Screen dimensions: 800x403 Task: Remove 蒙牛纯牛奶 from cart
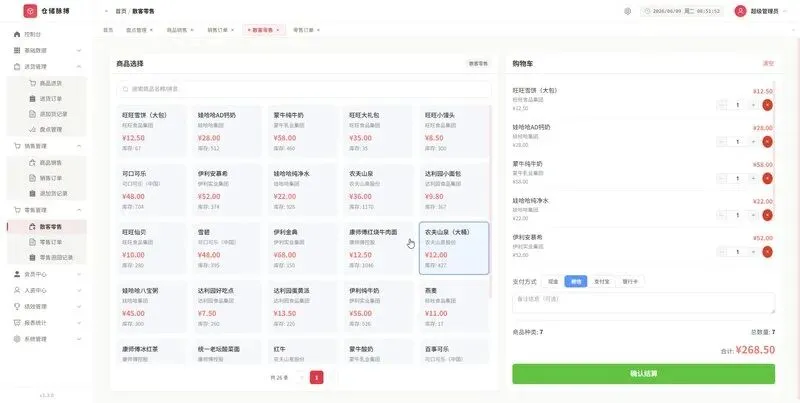pos(767,179)
